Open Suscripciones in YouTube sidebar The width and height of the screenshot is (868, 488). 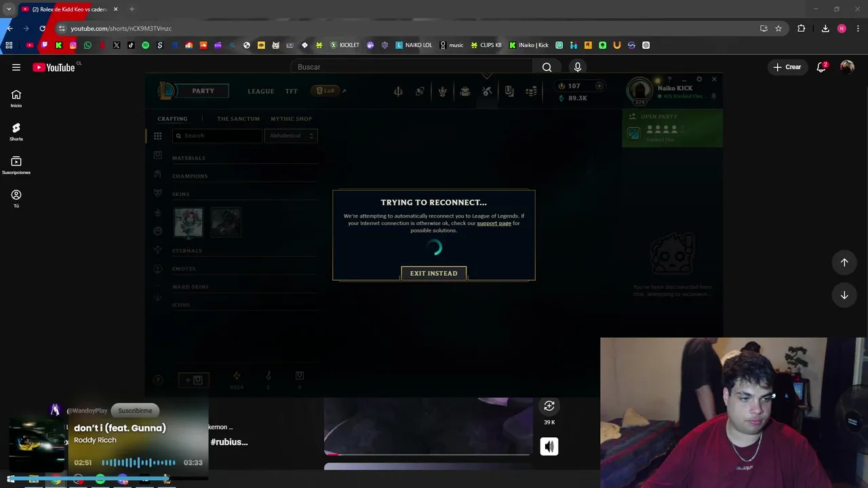click(16, 165)
